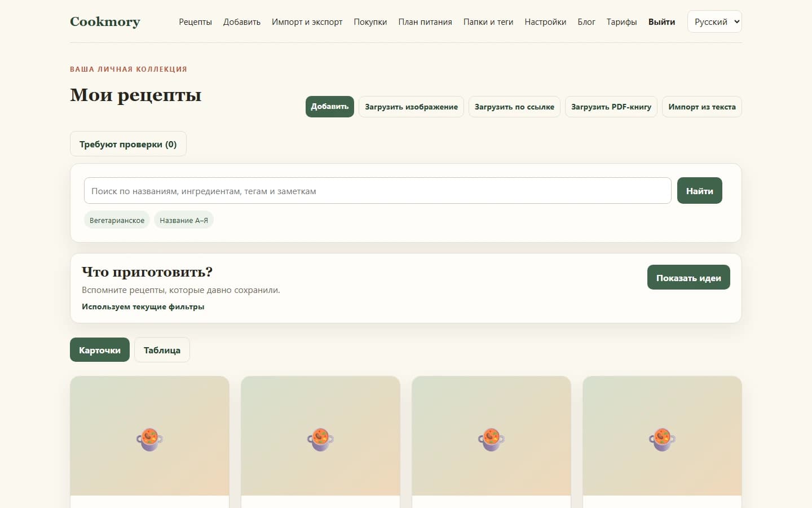The image size is (812, 508).
Task: Open the Покупки page
Action: point(370,22)
